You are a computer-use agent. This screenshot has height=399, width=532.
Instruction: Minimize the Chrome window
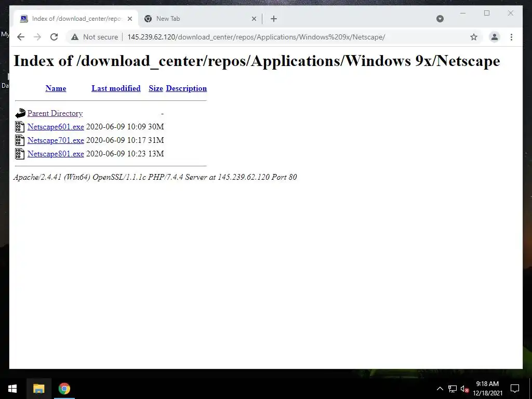[463, 13]
